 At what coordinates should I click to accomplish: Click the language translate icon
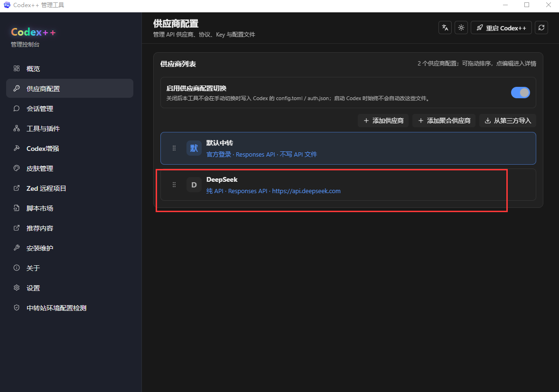pyautogui.click(x=445, y=28)
